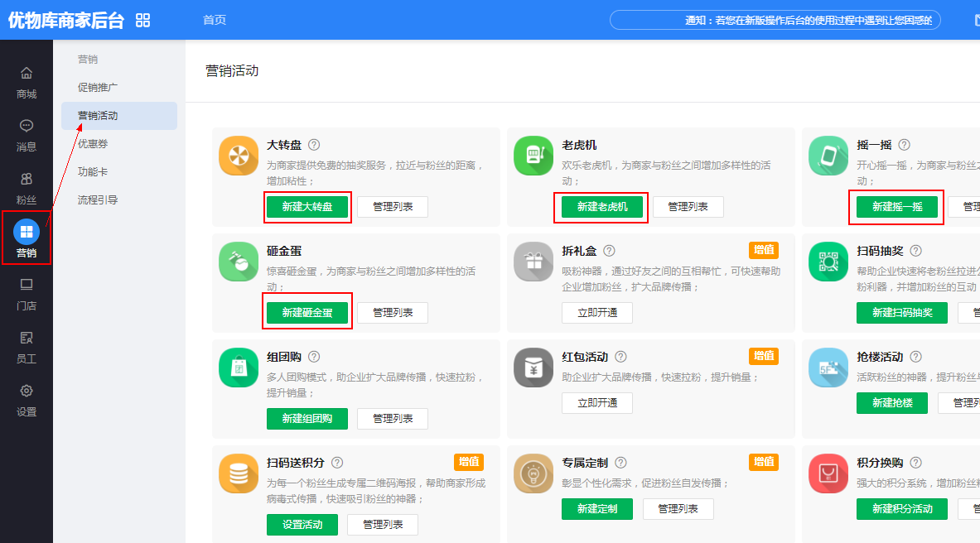Open the 消息 messages sidebar icon
This screenshot has width=980, height=543.
(27, 126)
